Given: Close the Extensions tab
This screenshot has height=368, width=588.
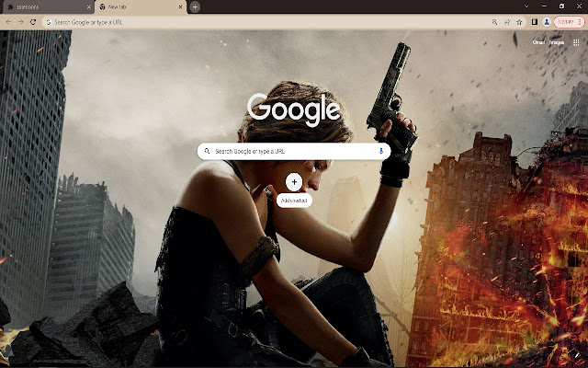Looking at the screenshot, I should coord(88,6).
